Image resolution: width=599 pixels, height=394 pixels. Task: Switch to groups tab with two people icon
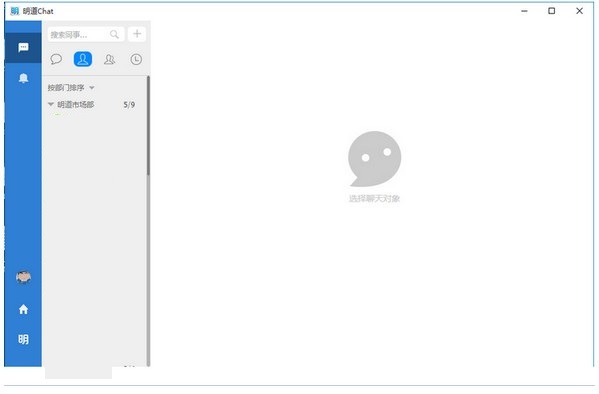(110, 59)
